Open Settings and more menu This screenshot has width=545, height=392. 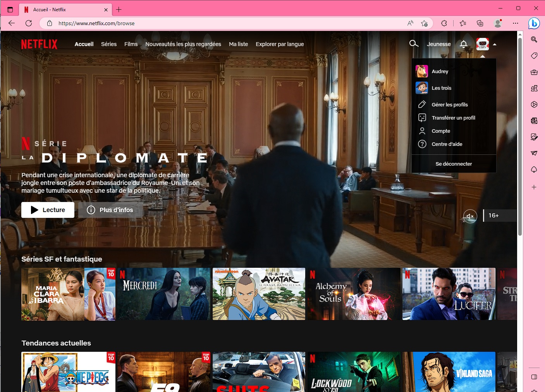pos(516,23)
